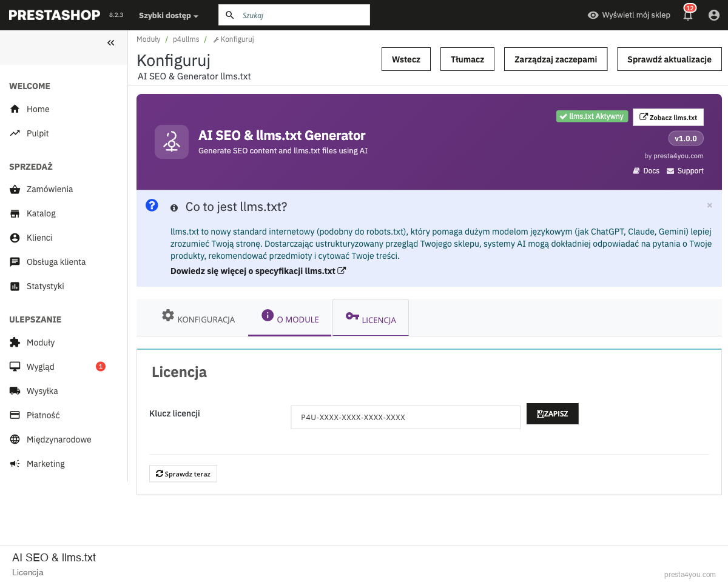Click the Tłumacz button
This screenshot has height=588, width=728.
468,59
